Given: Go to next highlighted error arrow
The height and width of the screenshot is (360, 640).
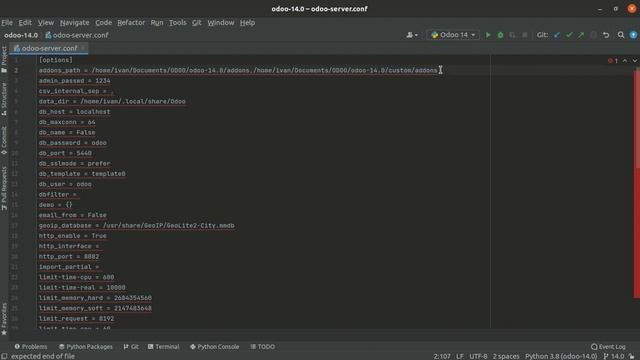Looking at the screenshot, I should point(635,61).
